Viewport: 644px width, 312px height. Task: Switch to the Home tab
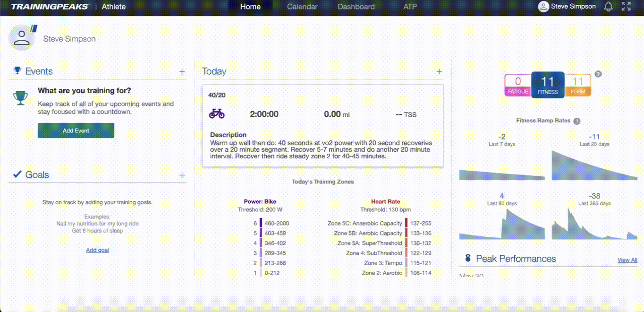click(x=250, y=7)
